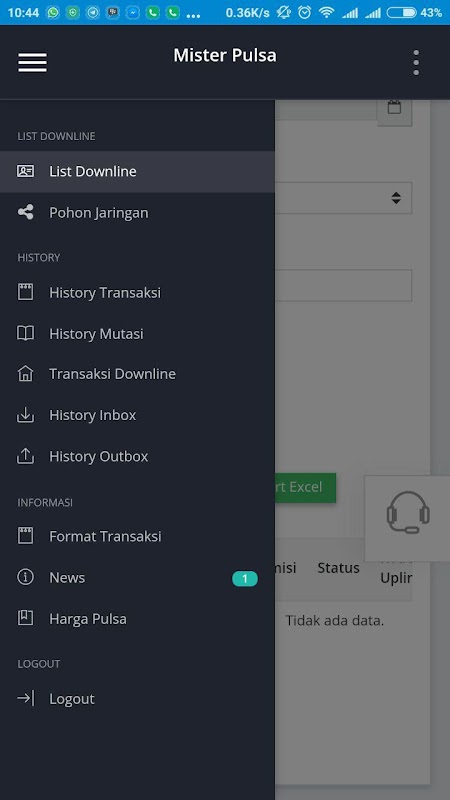Tap the hamburger menu icon

tap(32, 62)
